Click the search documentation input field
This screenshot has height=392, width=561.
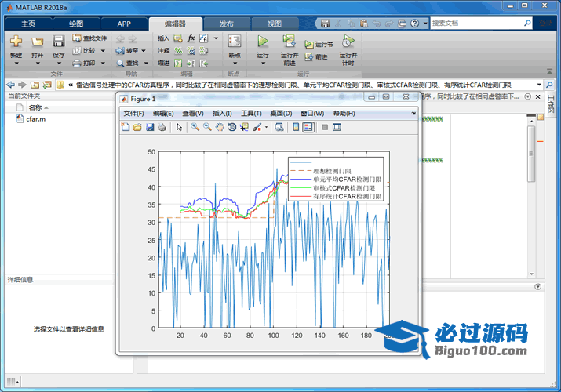coord(476,24)
